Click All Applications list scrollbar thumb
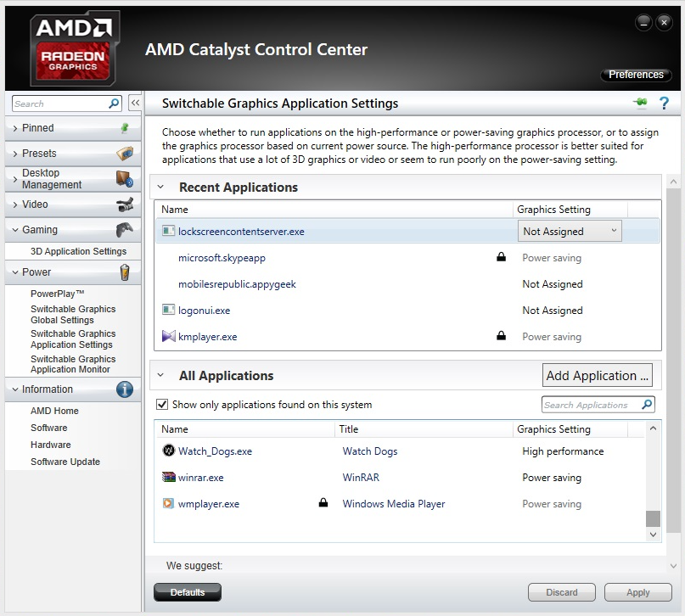Viewport: 685px width, 616px height. 653,518
